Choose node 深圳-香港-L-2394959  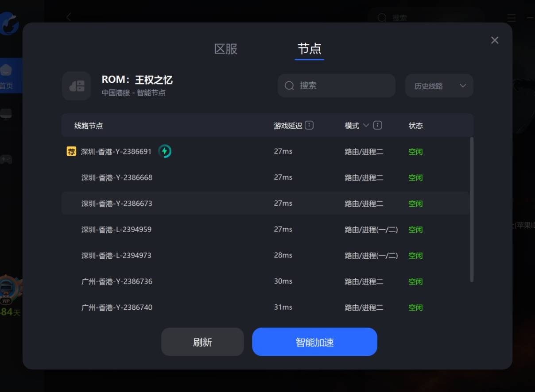point(116,230)
